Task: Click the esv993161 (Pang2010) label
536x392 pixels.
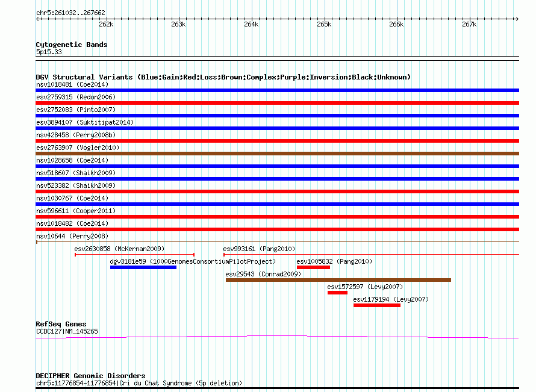Action: coord(258,249)
